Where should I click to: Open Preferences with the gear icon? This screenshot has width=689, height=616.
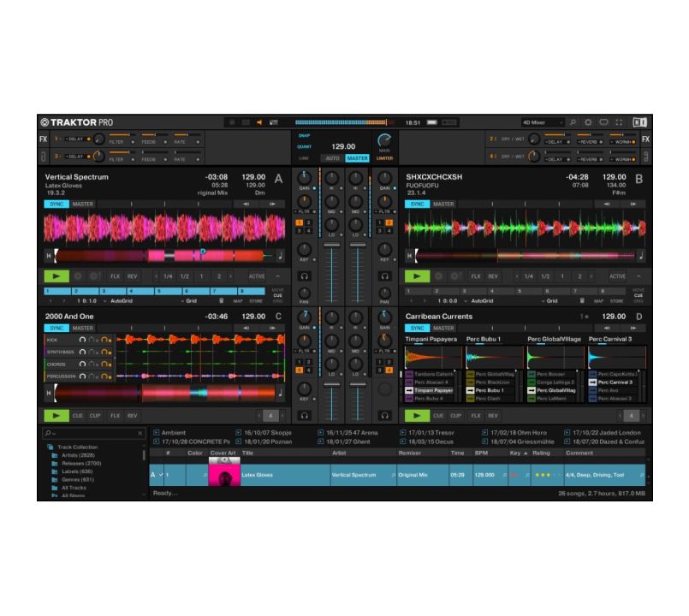[588, 122]
